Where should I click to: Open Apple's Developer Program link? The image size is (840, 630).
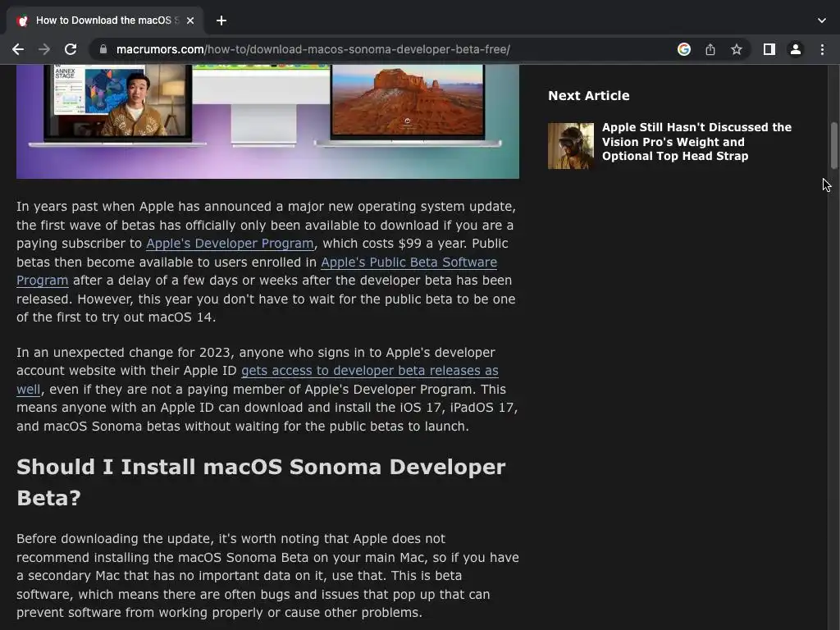click(x=230, y=243)
